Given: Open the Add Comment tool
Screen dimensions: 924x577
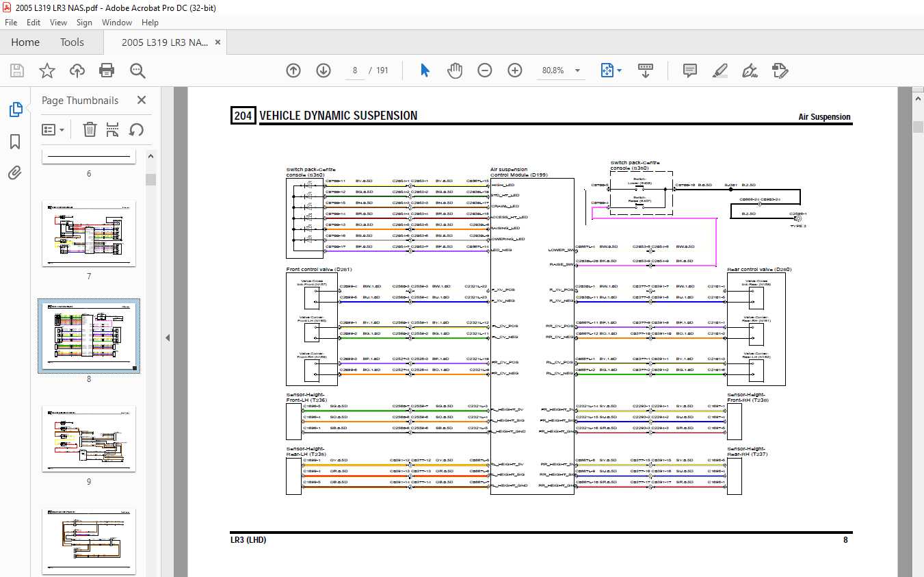Looking at the screenshot, I should [689, 70].
